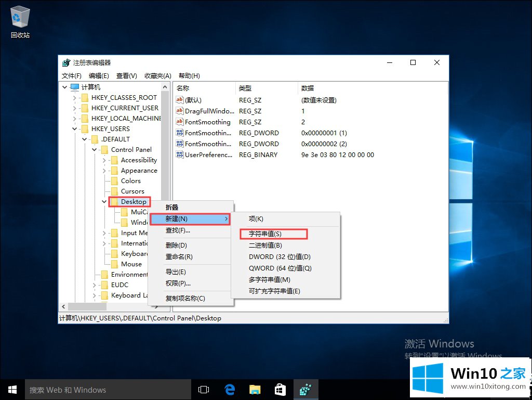
Task: Select the Colors key in the tree
Action: (x=130, y=181)
